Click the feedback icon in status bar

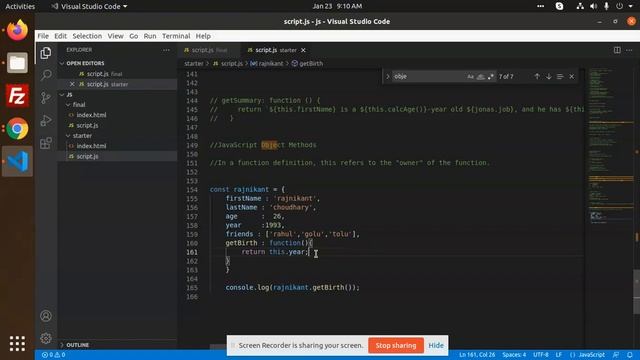coord(616,355)
